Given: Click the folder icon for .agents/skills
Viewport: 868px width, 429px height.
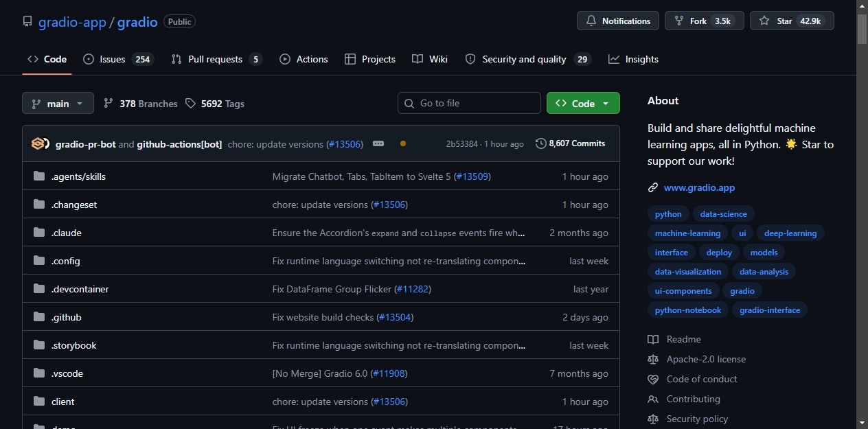Looking at the screenshot, I should [x=39, y=176].
